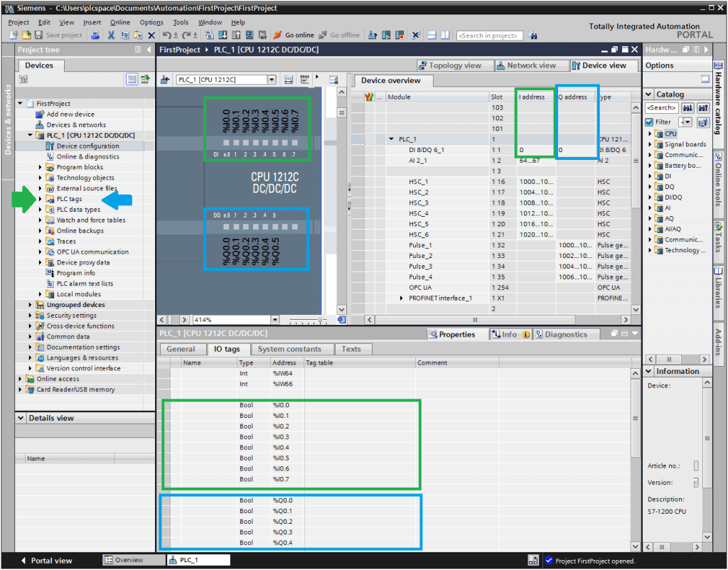
Task: Click the Program info icon
Action: (50, 273)
